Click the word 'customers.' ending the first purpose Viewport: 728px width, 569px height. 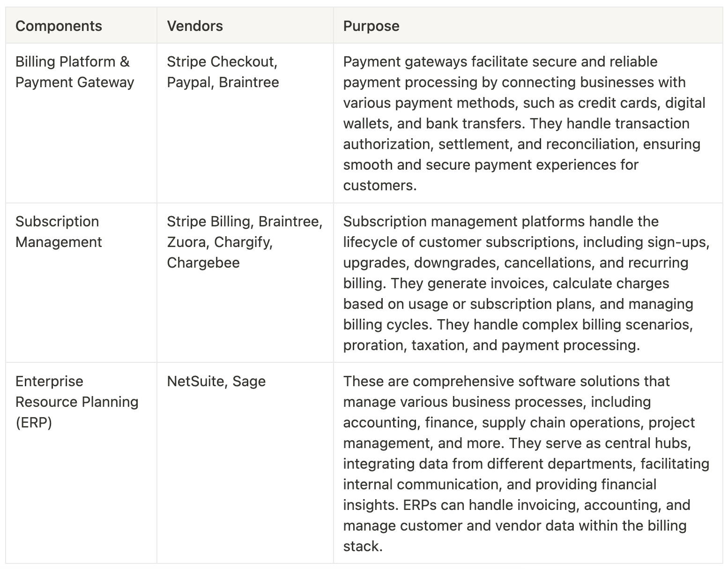point(379,186)
